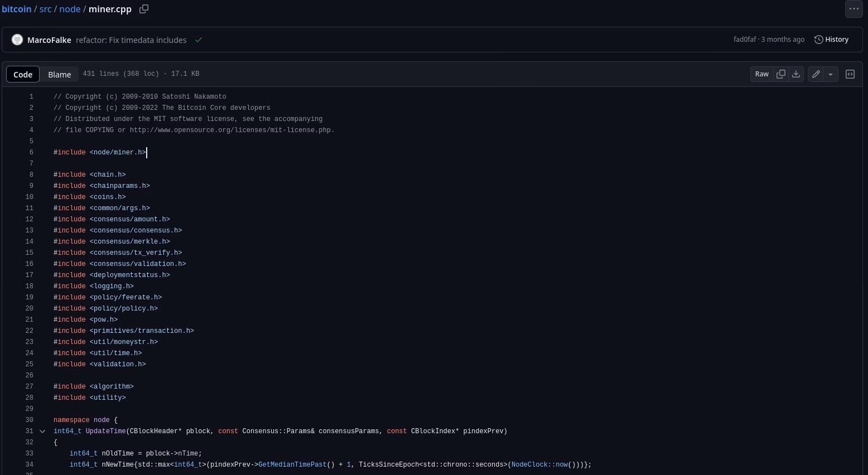Select the Code tab
The image size is (868, 475).
click(x=23, y=74)
